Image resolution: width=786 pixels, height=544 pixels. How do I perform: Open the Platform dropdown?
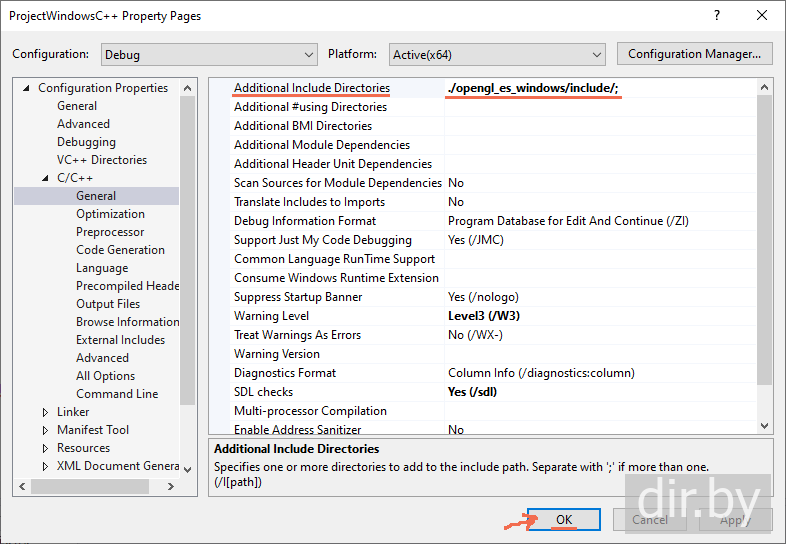pos(495,54)
